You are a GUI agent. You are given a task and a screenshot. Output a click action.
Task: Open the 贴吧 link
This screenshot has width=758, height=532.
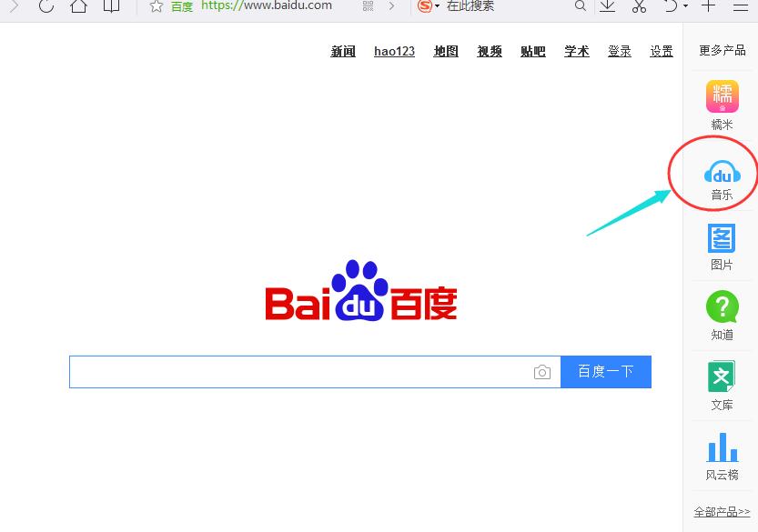click(x=532, y=51)
